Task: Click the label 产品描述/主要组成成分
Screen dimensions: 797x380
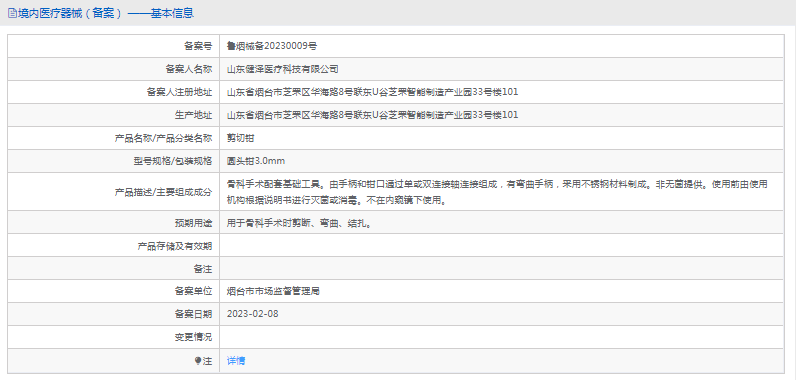Action: 164,192
